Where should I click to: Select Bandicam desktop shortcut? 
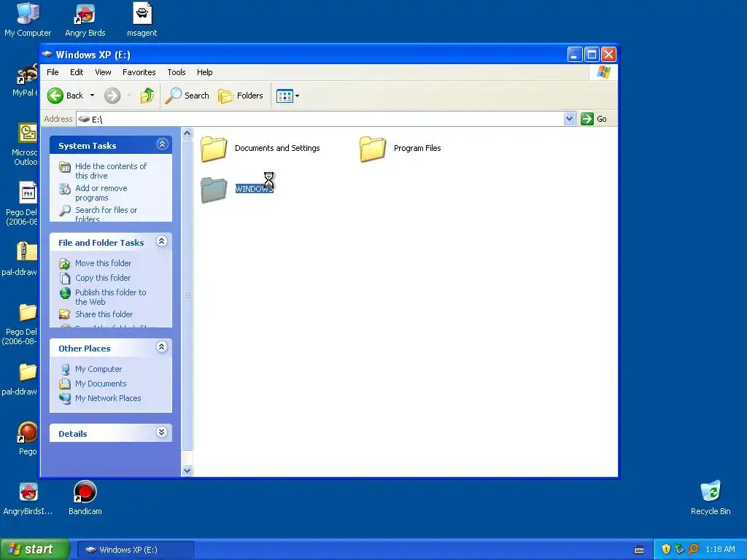(x=85, y=499)
